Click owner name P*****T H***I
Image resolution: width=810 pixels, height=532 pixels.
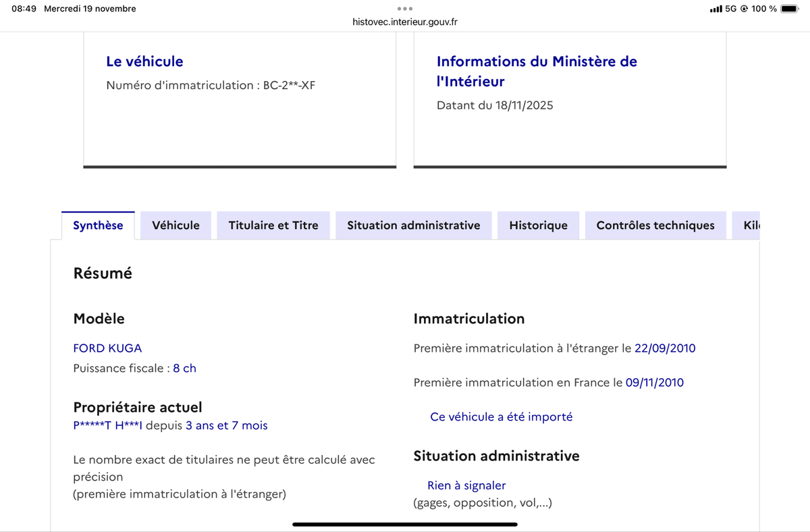(x=107, y=426)
